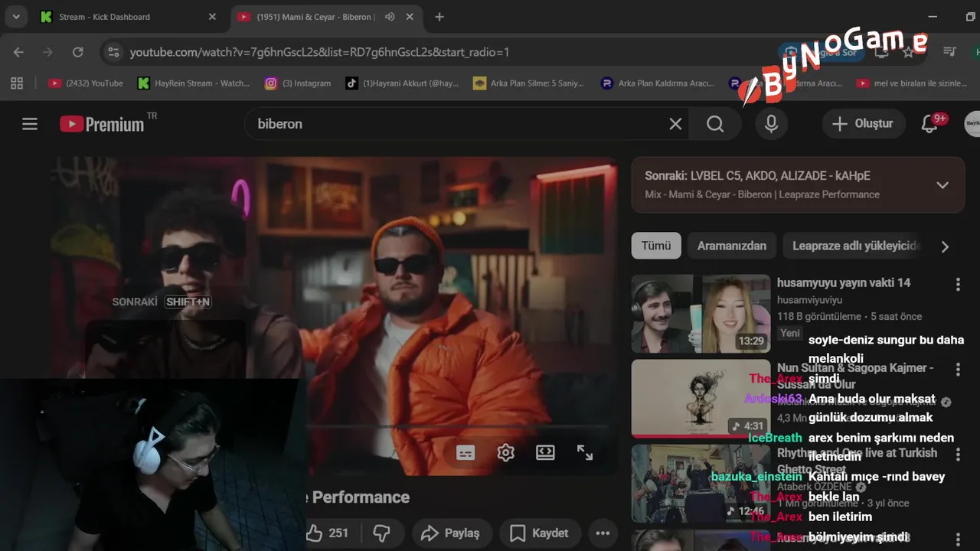Image resolution: width=980 pixels, height=551 pixels.
Task: Reload the current page
Action: point(77,52)
